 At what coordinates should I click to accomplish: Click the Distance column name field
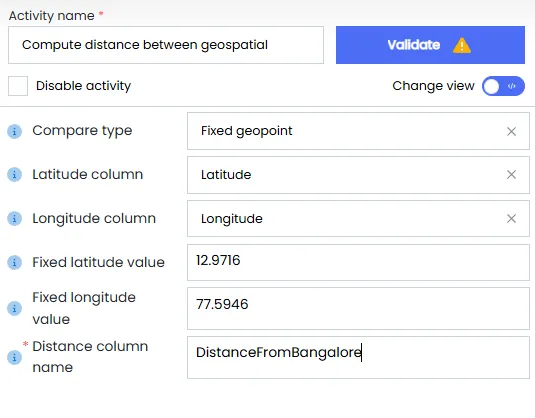(x=358, y=357)
